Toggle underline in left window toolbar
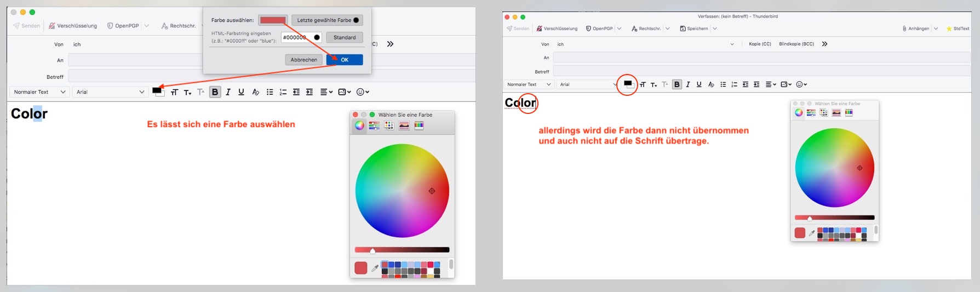Image resolution: width=980 pixels, height=292 pixels. [241, 92]
